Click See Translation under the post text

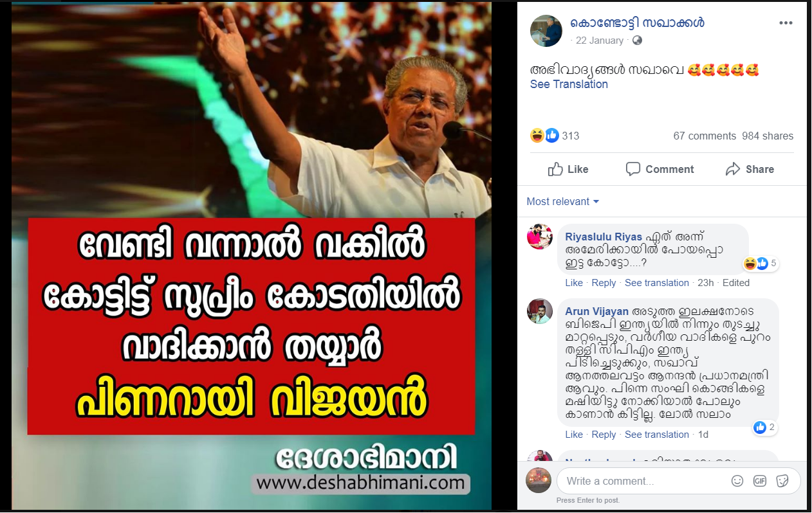[x=569, y=84]
